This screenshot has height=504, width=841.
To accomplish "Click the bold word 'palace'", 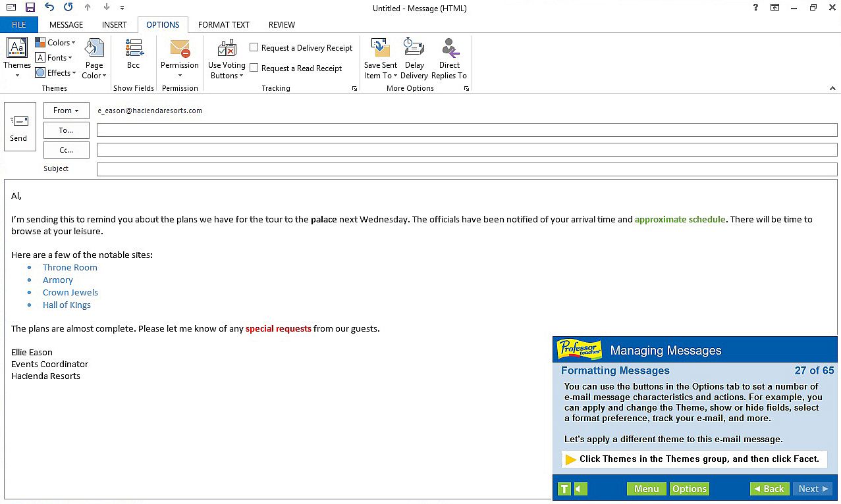I will [323, 219].
